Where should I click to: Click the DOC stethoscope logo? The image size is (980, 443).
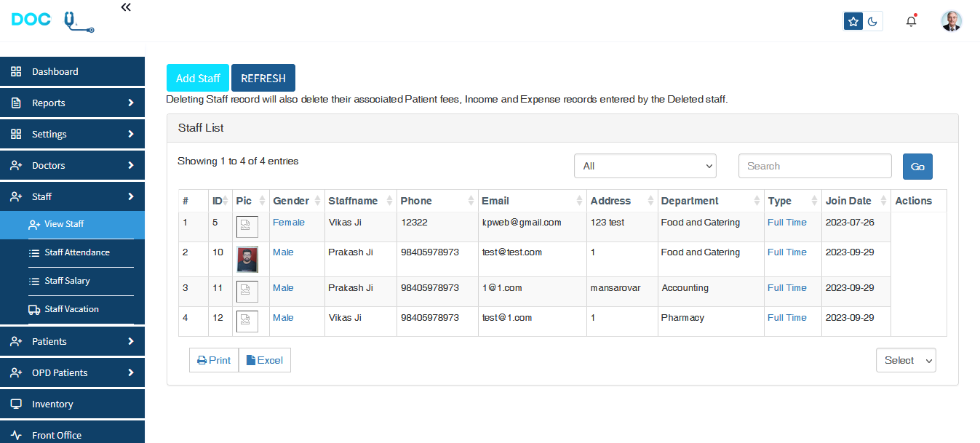(53, 20)
